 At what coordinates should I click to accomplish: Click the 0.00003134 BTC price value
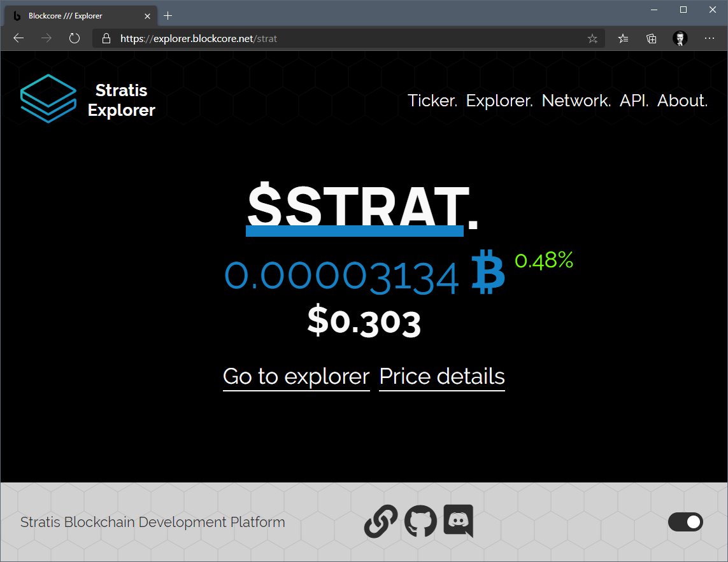(x=342, y=277)
